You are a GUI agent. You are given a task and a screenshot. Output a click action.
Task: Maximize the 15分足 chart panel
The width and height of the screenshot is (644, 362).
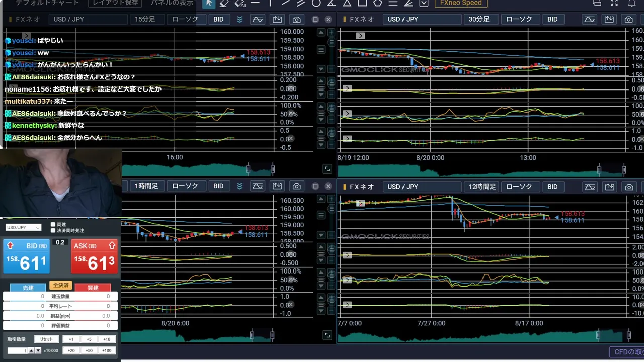315,19
